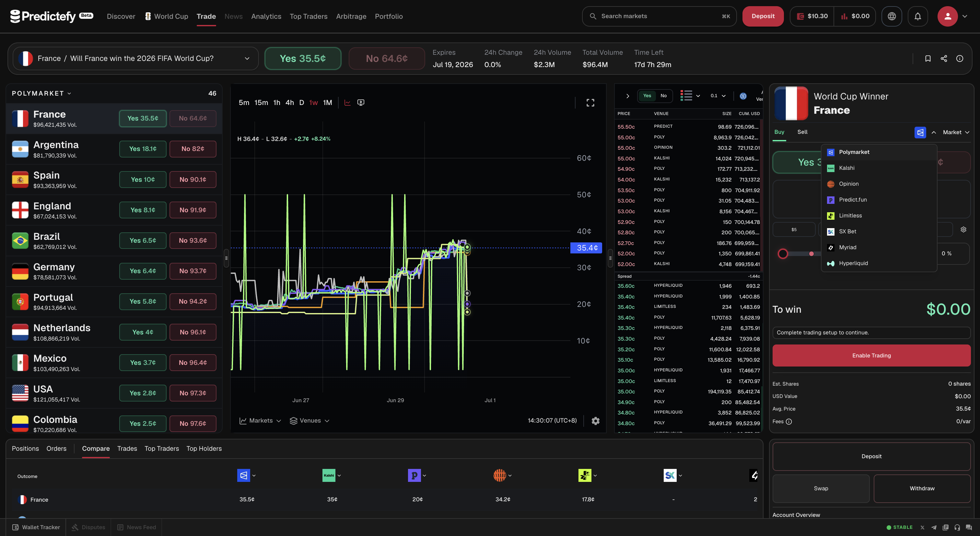Image resolution: width=980 pixels, height=536 pixels.
Task: Click the share icon in market header
Action: [943, 59]
